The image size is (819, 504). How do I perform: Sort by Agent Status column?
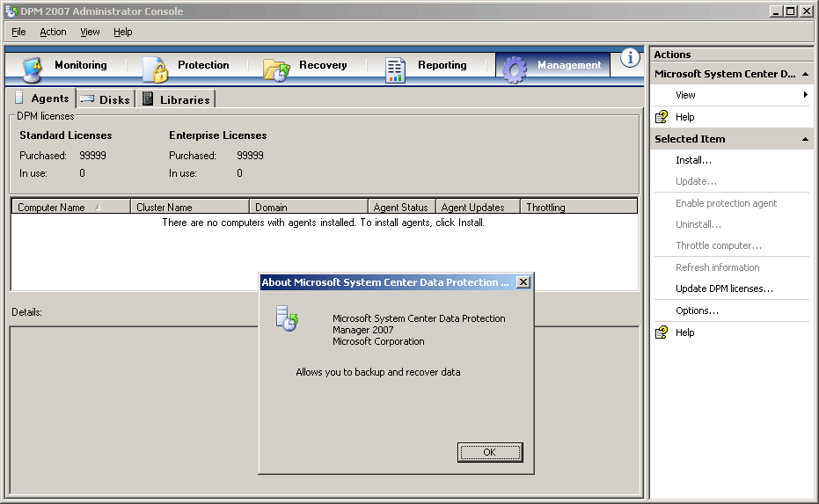tap(402, 207)
